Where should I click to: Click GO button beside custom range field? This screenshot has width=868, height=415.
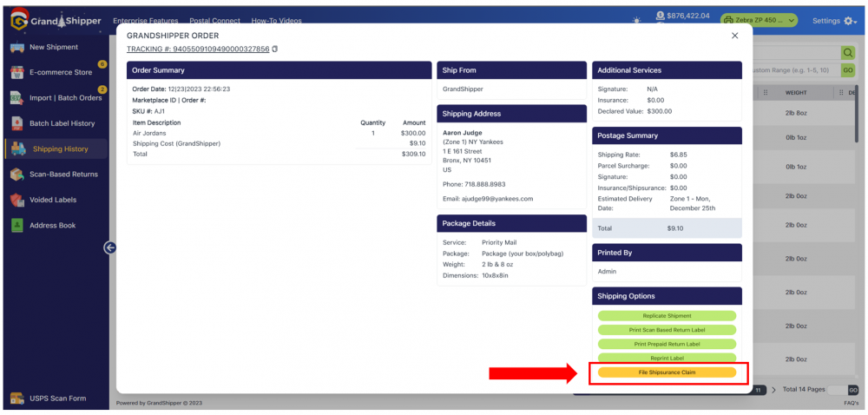pyautogui.click(x=848, y=70)
